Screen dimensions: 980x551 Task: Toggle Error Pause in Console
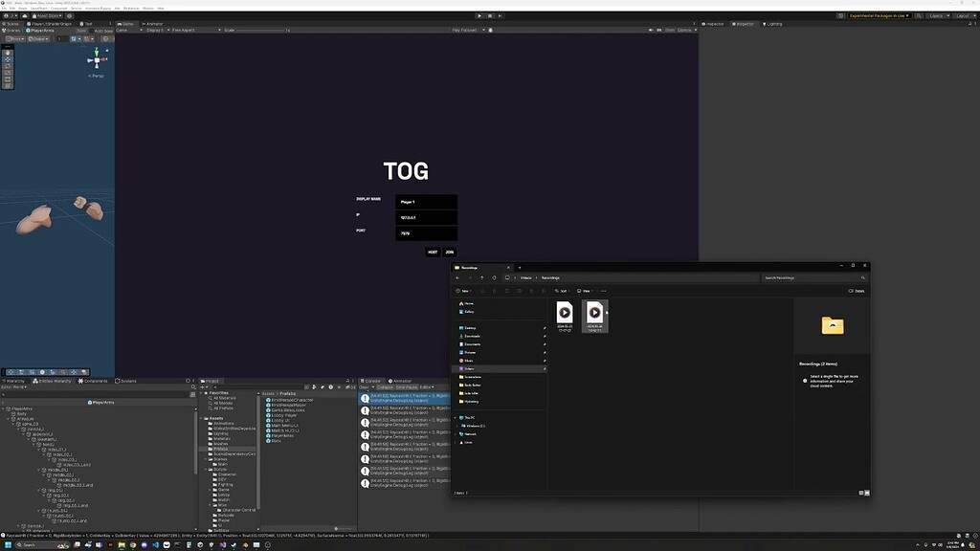[406, 387]
